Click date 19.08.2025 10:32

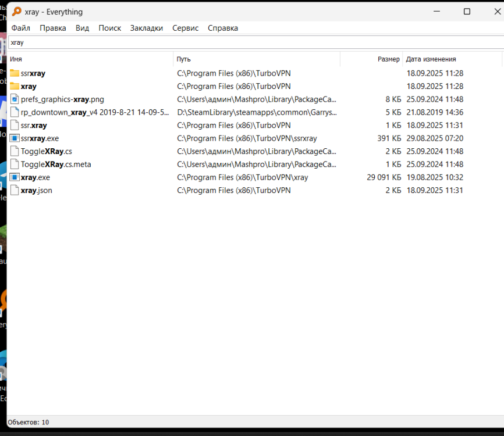(435, 177)
